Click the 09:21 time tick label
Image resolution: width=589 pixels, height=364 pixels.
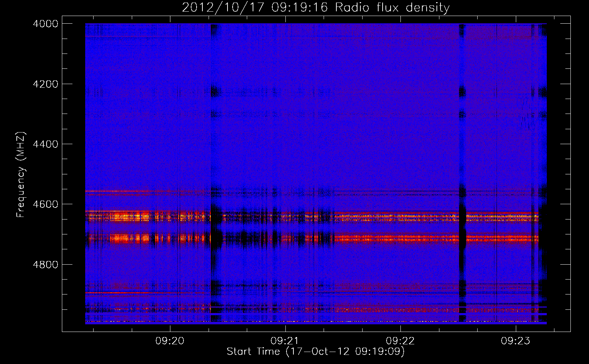tap(285, 341)
